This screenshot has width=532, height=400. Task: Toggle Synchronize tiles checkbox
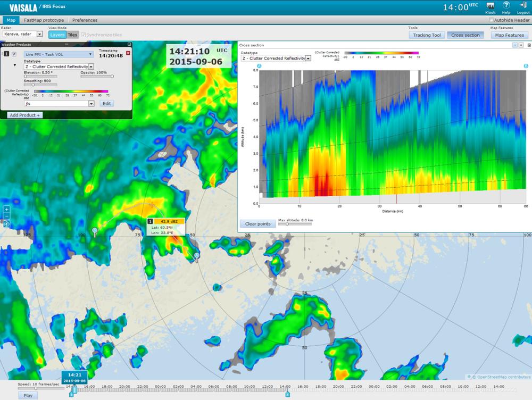point(83,35)
